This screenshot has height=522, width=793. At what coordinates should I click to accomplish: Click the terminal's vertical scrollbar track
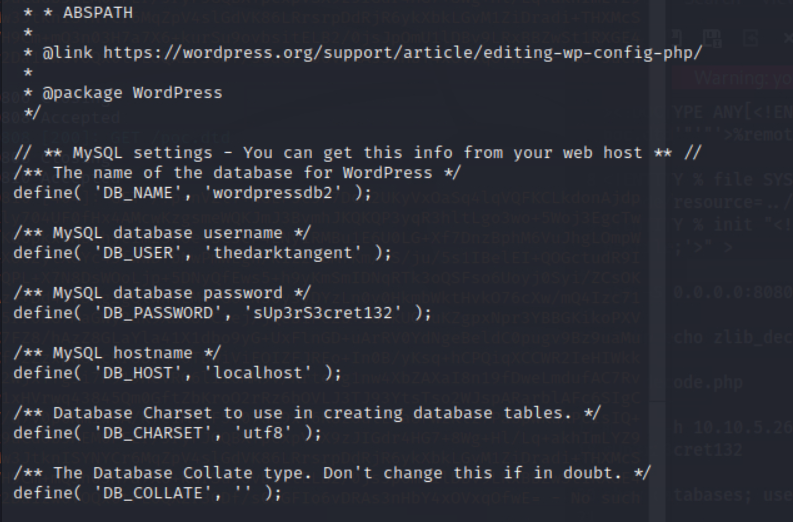tap(657, 261)
